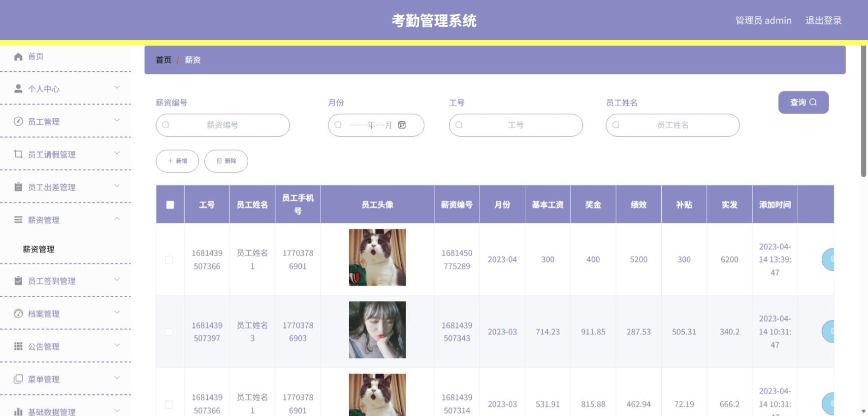Expand the 员工管理 menu chevron
Screen dimensions: 868x416
click(117, 120)
